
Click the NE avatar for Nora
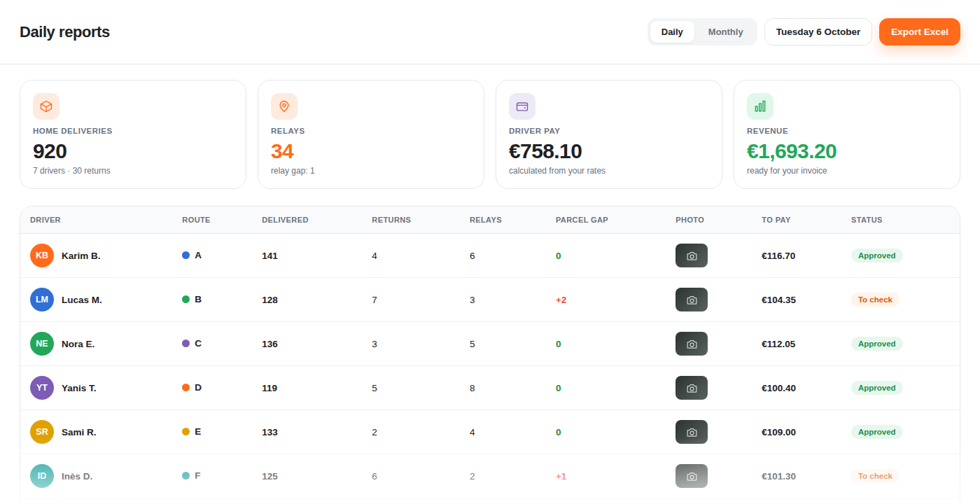point(42,344)
